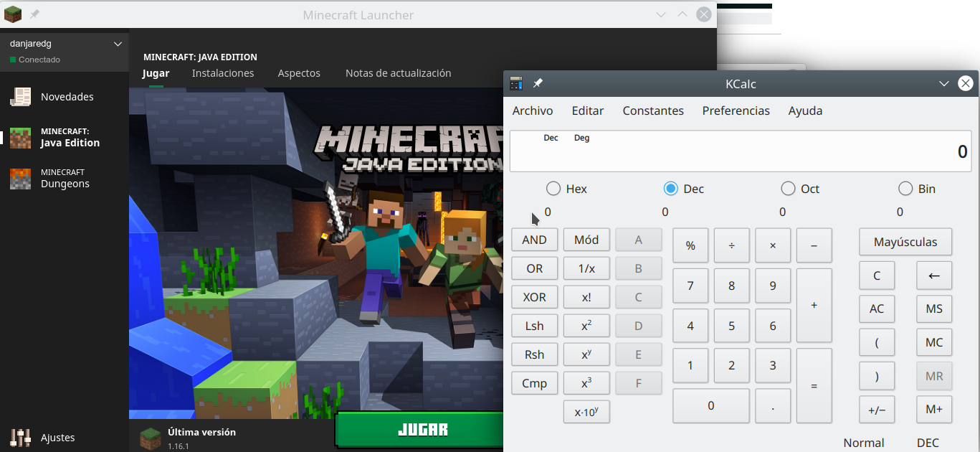Click the Mód modulo button
This screenshot has height=452, width=980.
click(x=586, y=240)
